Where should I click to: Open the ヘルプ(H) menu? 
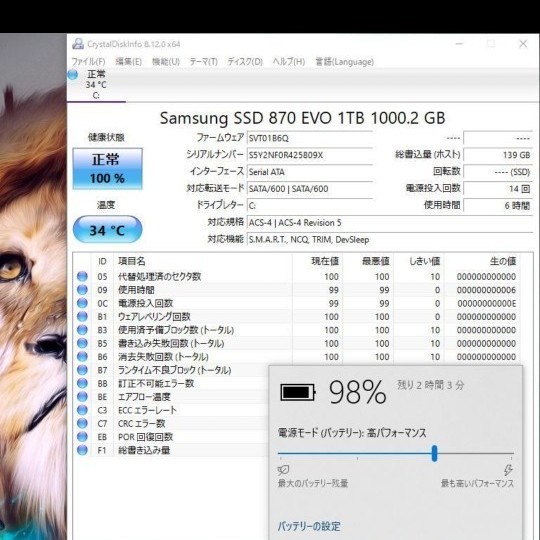click(x=289, y=62)
